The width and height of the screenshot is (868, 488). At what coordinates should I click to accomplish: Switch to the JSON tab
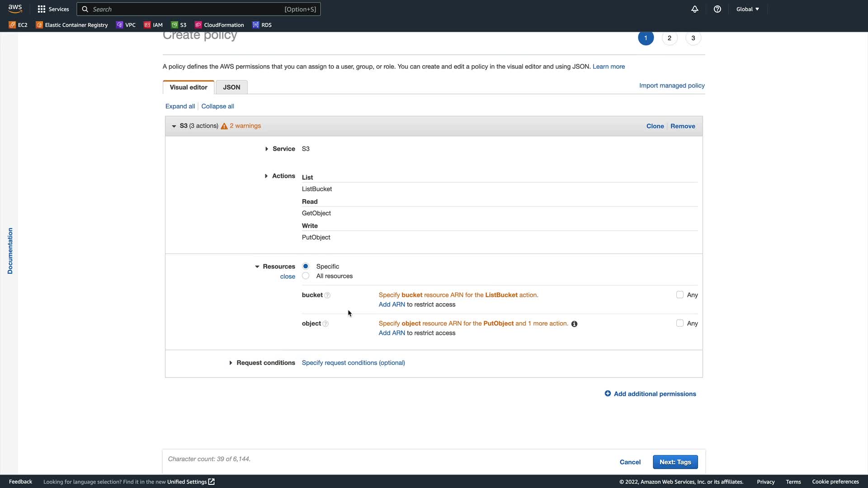[x=231, y=87]
